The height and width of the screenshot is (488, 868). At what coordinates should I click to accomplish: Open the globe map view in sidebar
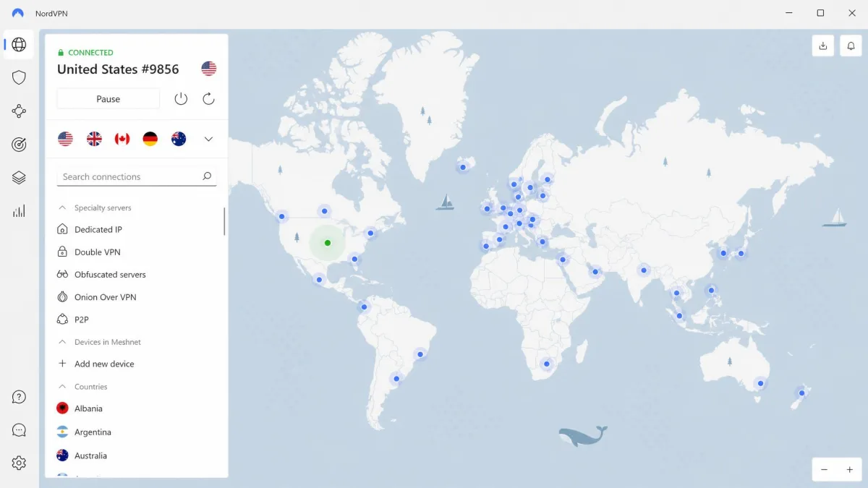[20, 45]
